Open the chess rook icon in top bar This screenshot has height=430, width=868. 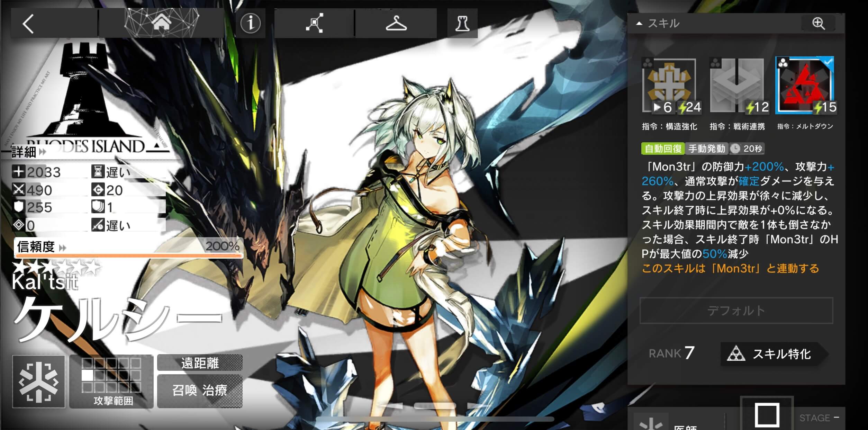[462, 23]
